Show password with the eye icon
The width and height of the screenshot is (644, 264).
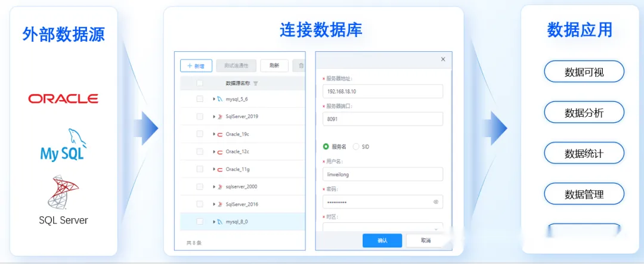[x=436, y=202]
